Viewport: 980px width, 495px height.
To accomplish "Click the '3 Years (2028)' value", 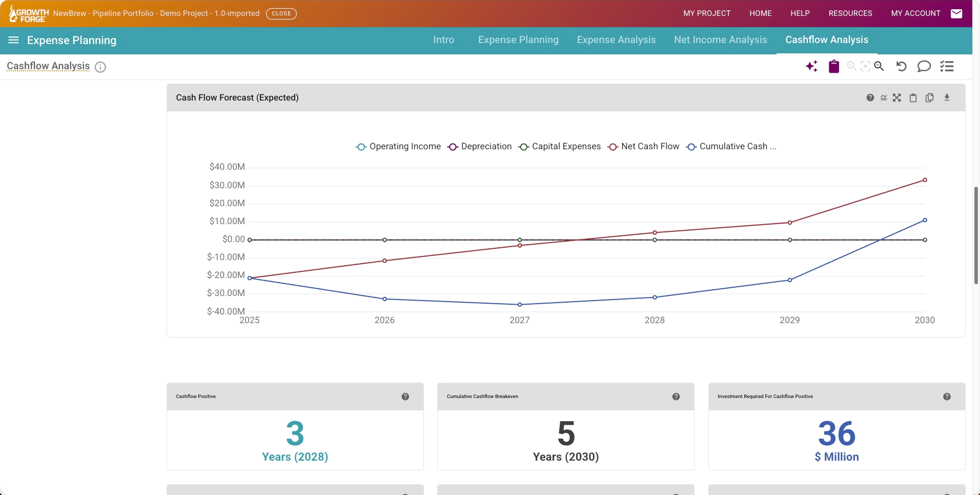I will (x=295, y=441).
